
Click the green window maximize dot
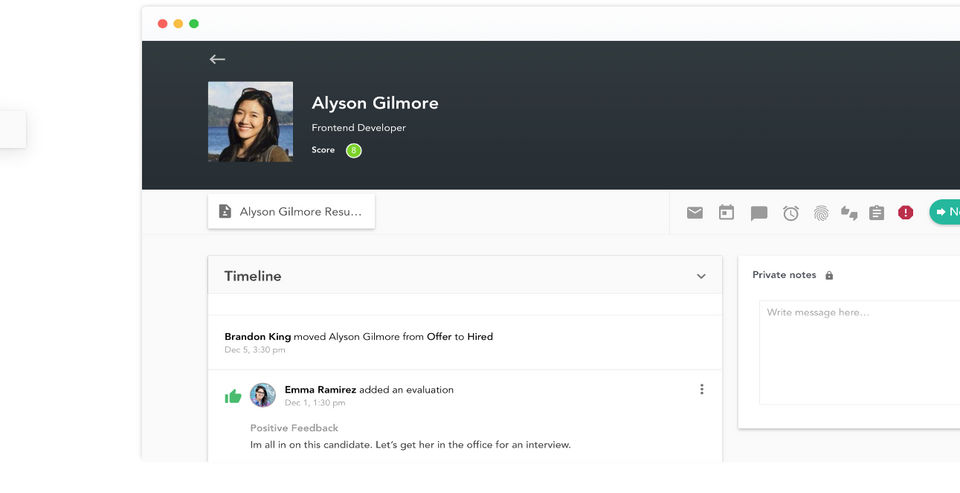click(x=194, y=24)
